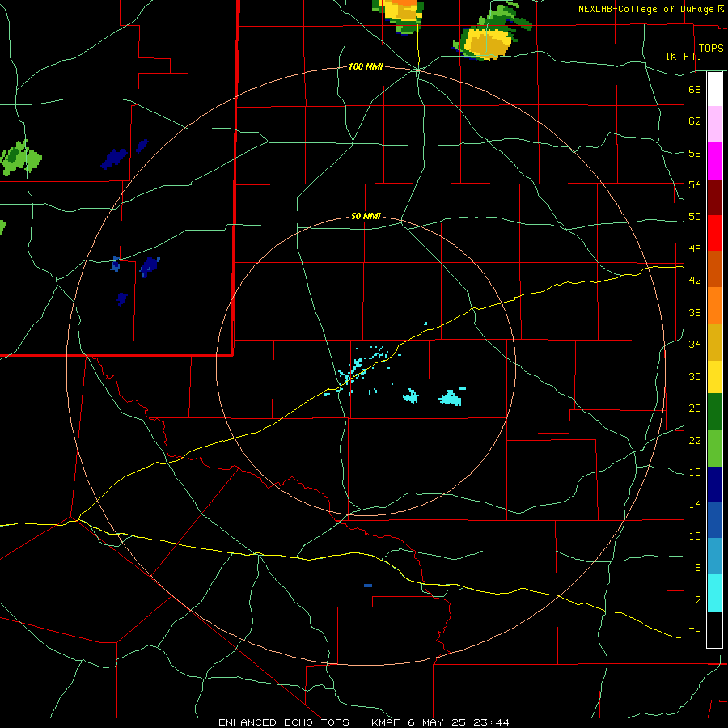The image size is (728, 728).
Task: Click the light green echo at far left
Action: pos(21,158)
